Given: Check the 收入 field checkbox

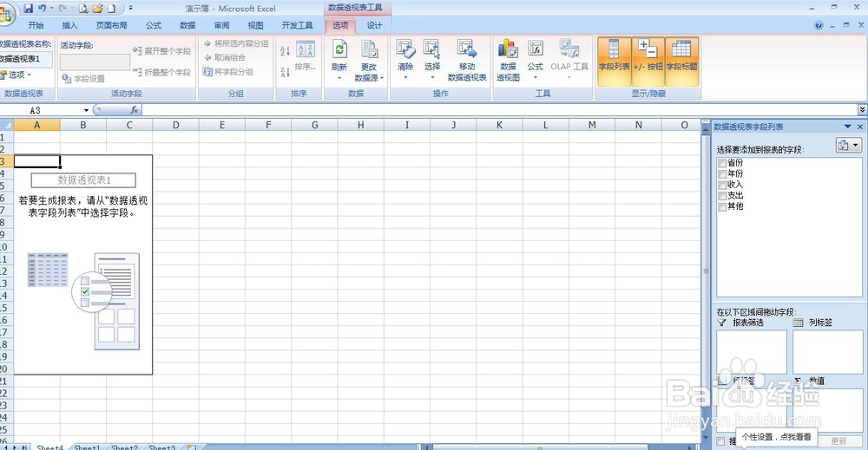Looking at the screenshot, I should coord(722,186).
